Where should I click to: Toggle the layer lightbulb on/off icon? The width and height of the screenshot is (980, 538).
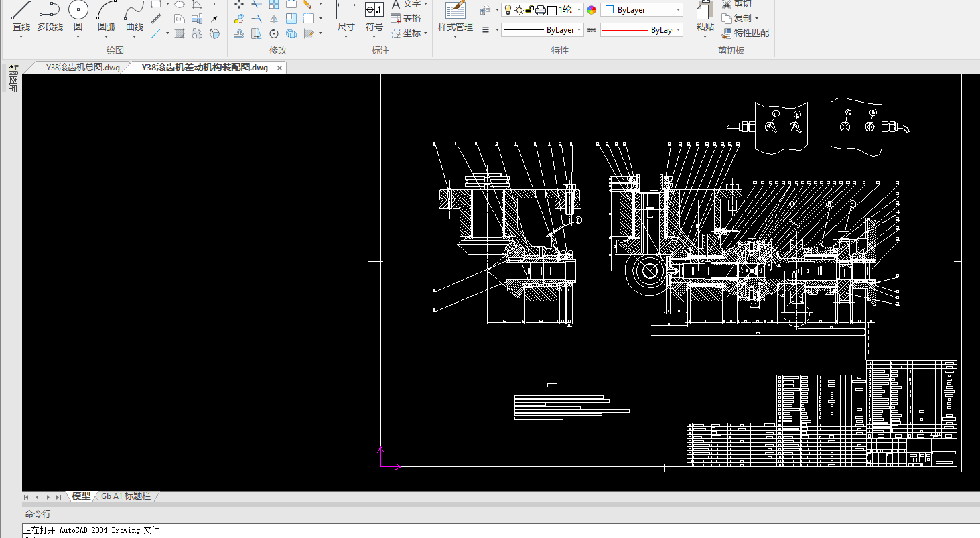508,10
